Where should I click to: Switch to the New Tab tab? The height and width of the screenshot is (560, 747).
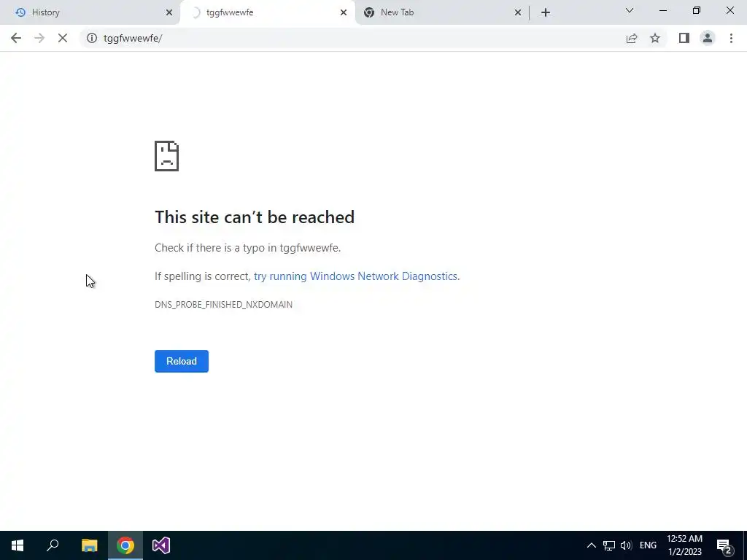coord(441,12)
